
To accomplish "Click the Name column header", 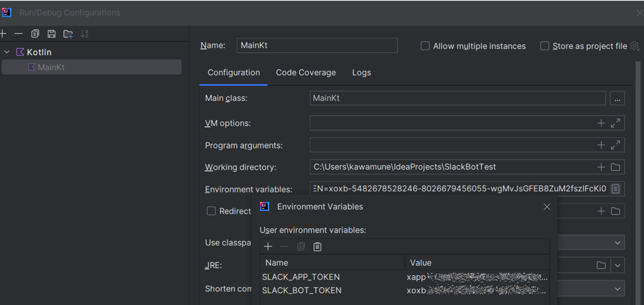I will coord(332,263).
